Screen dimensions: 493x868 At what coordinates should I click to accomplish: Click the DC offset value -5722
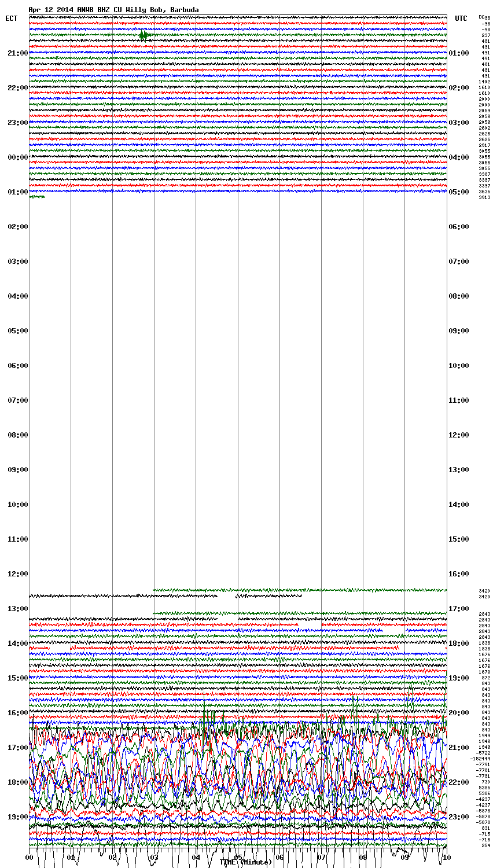point(483,753)
